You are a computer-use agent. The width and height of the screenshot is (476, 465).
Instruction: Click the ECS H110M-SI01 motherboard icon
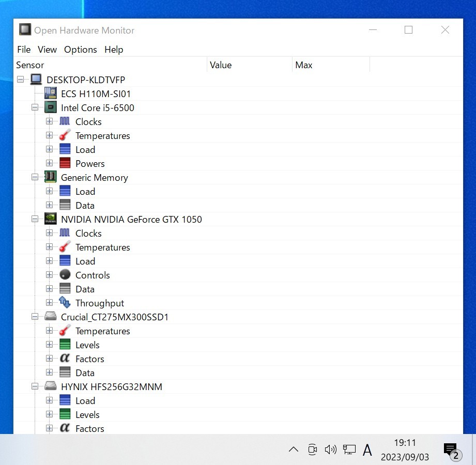tap(51, 93)
